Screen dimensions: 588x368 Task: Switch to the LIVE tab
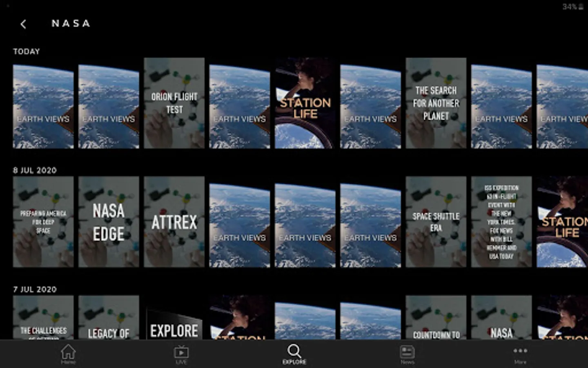click(x=181, y=354)
